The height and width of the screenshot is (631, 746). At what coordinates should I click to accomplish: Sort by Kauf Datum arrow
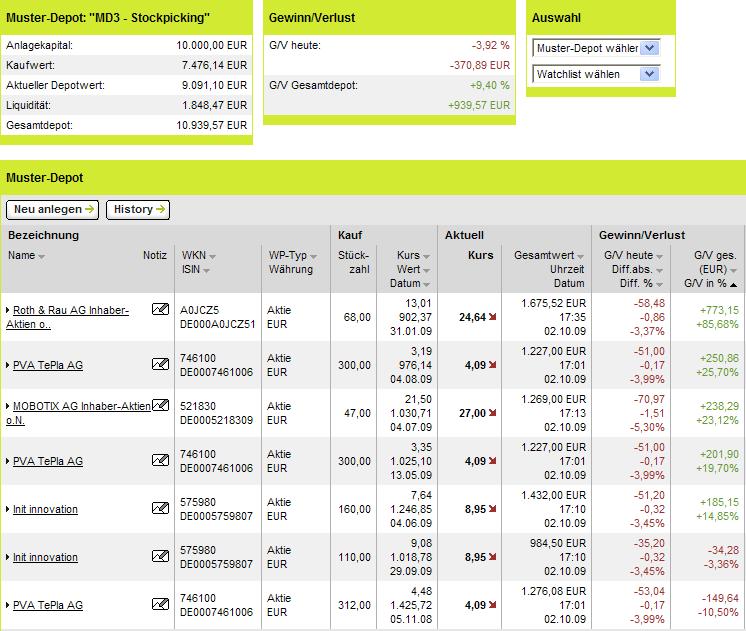tap(426, 285)
